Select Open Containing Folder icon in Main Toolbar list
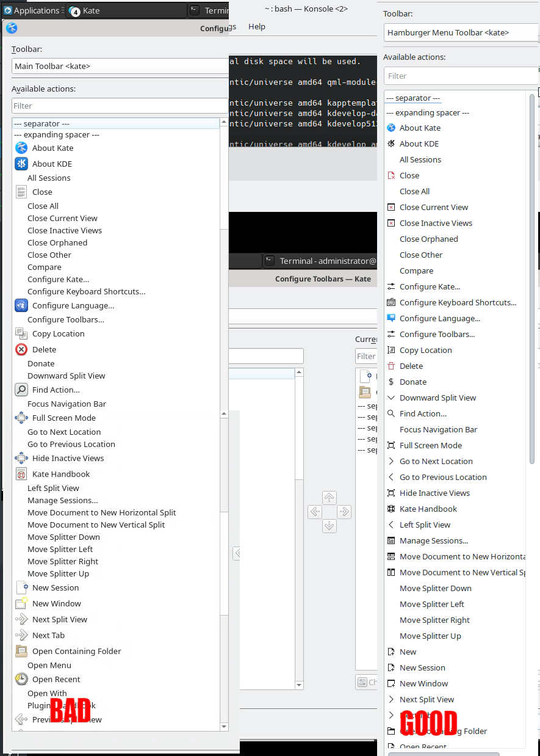 point(21,651)
